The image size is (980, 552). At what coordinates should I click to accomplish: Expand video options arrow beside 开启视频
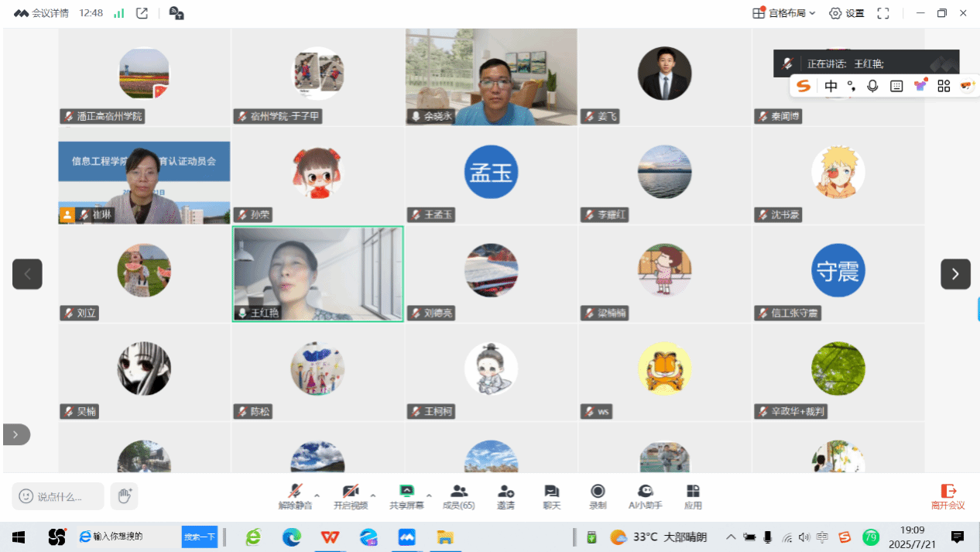coord(372,495)
